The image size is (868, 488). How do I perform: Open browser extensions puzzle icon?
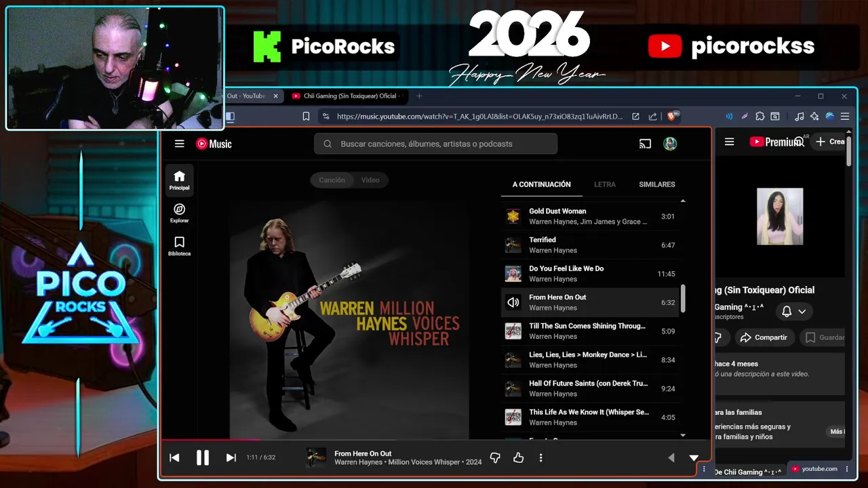[x=759, y=117]
